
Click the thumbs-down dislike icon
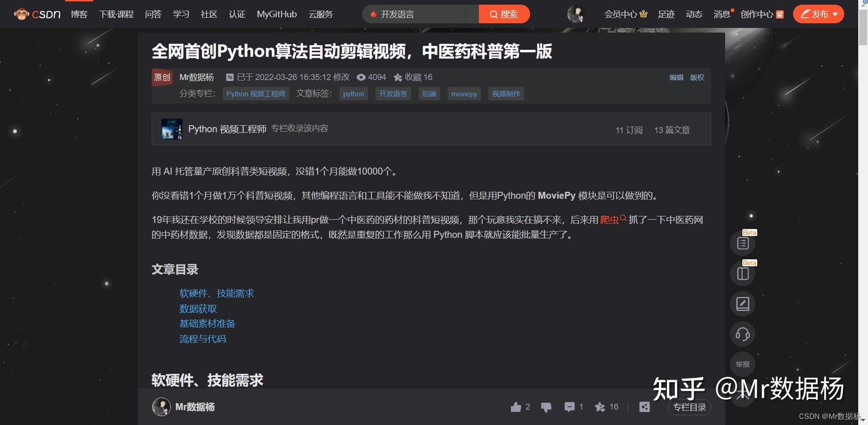tap(546, 407)
